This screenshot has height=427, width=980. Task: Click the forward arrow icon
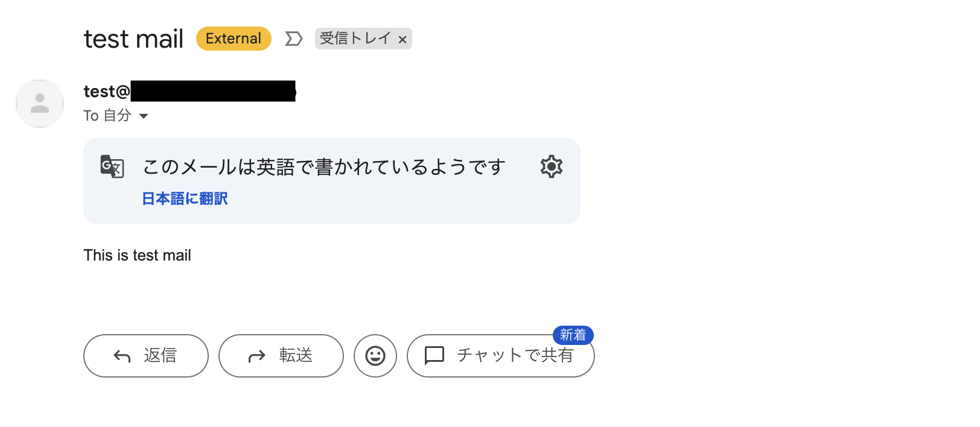tap(257, 356)
